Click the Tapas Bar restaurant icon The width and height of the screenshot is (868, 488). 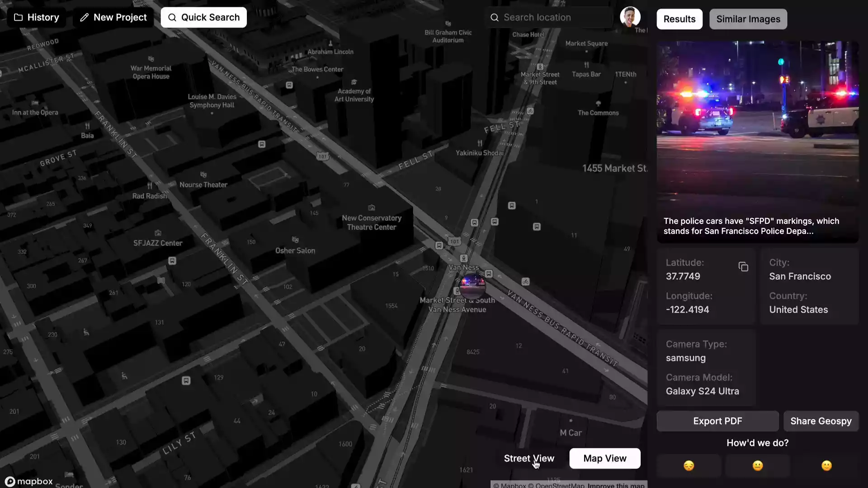coord(586,65)
